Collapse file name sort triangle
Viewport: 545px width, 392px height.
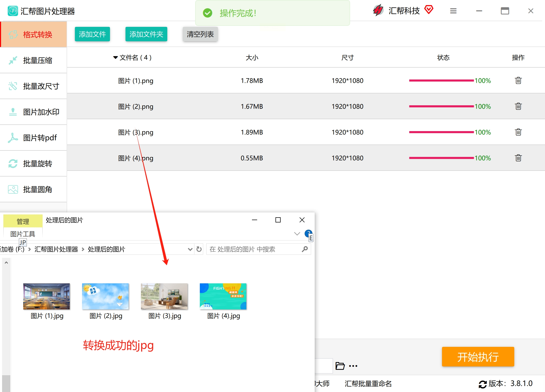pos(115,57)
